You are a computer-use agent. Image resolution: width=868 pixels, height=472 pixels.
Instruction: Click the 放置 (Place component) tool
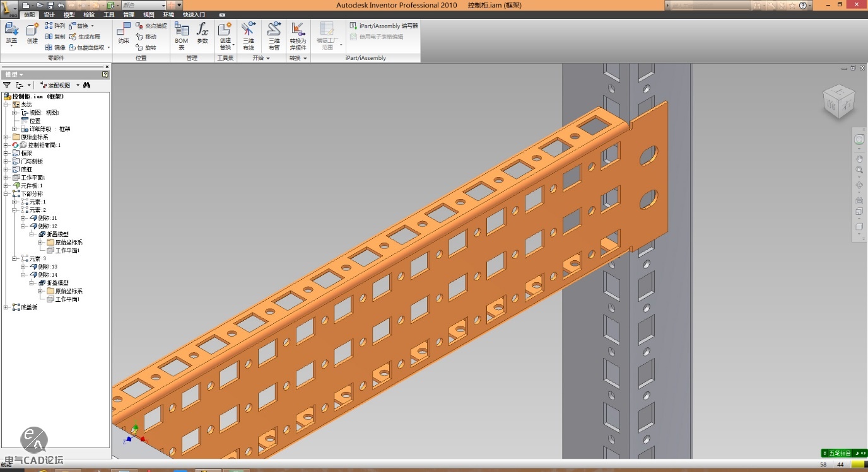coord(11,33)
